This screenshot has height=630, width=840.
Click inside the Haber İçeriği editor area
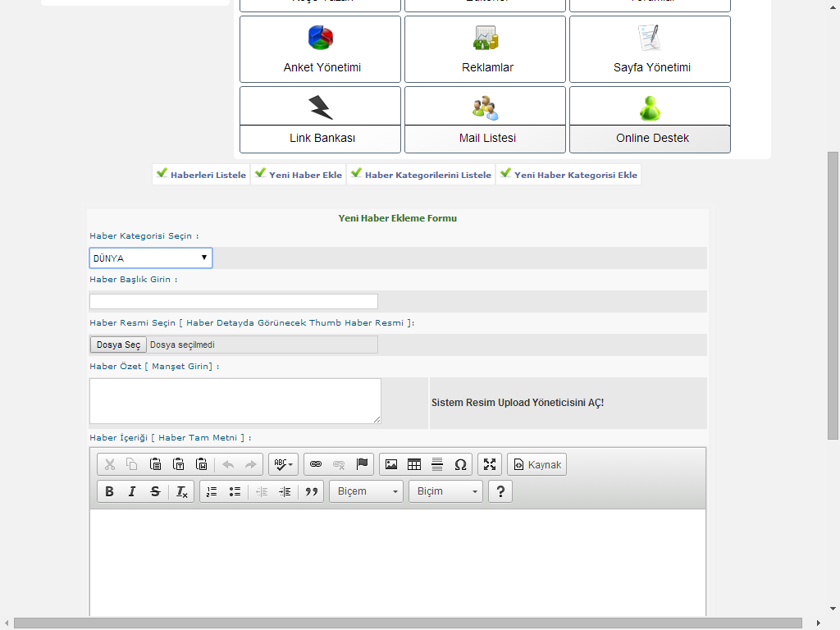pos(398,563)
